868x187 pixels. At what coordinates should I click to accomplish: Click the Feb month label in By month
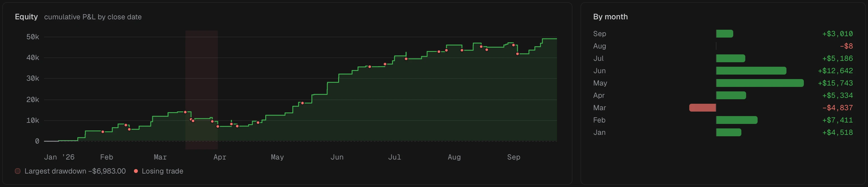coord(599,120)
